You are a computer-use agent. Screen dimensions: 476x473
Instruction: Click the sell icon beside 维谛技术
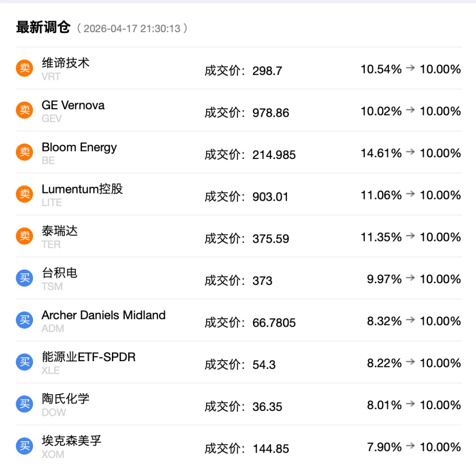click(x=25, y=68)
